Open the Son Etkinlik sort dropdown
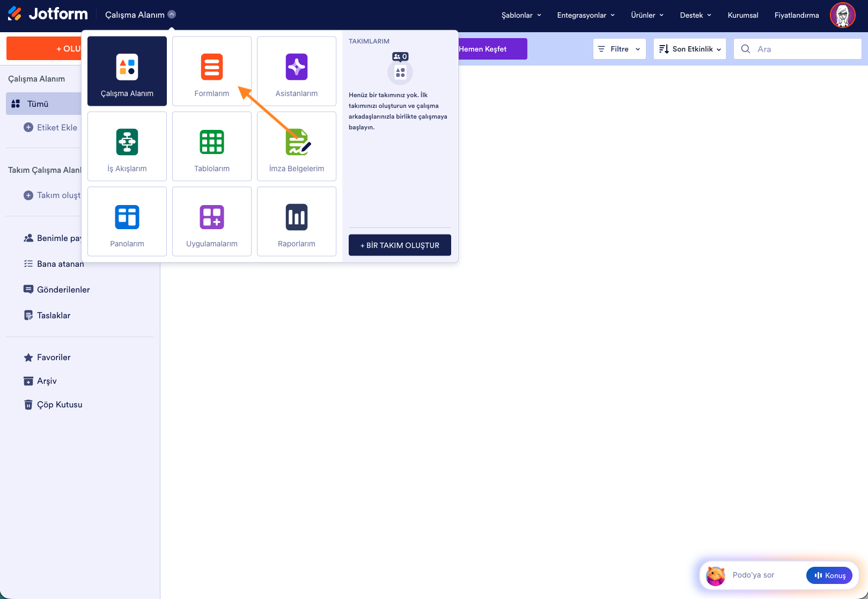Viewport: 868px width, 599px height. [x=690, y=49]
